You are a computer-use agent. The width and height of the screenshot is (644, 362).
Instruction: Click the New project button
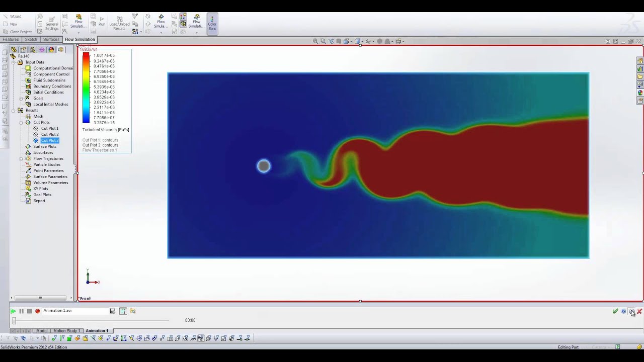(10, 24)
